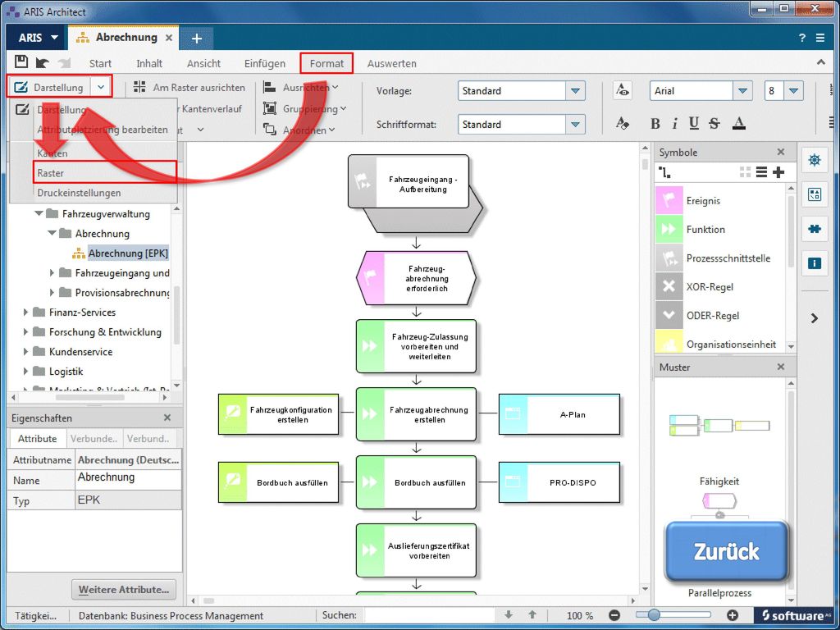Open the Inhalt ribbon tab
This screenshot has height=630, width=840.
[149, 63]
